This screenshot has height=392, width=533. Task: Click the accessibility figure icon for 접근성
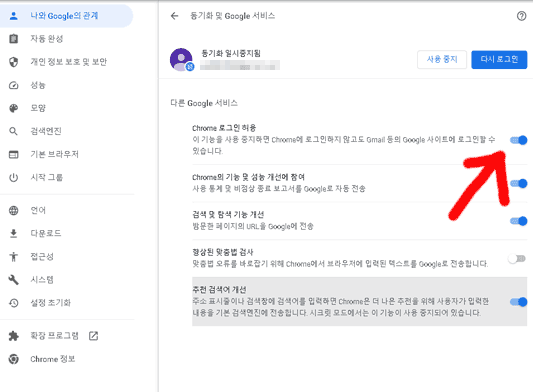[14, 256]
